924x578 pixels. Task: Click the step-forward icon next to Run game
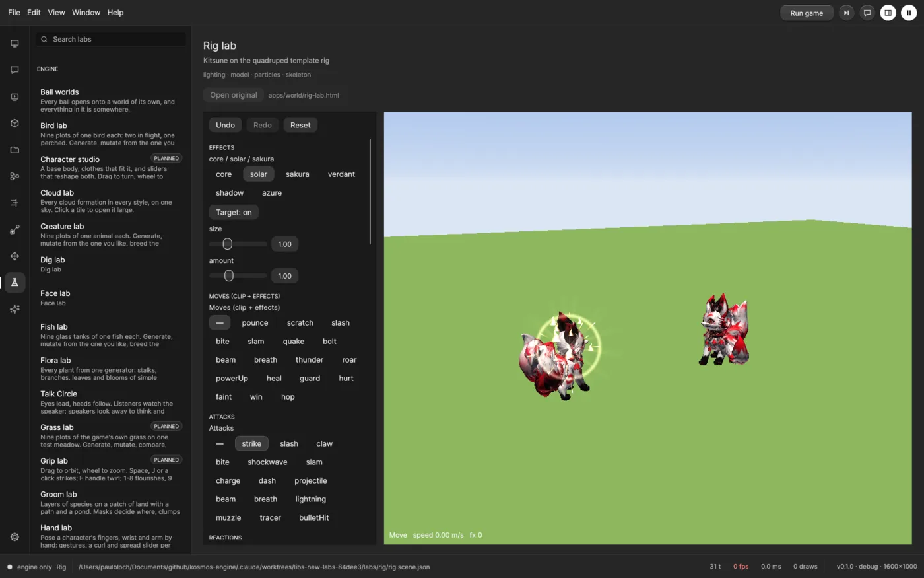click(846, 13)
